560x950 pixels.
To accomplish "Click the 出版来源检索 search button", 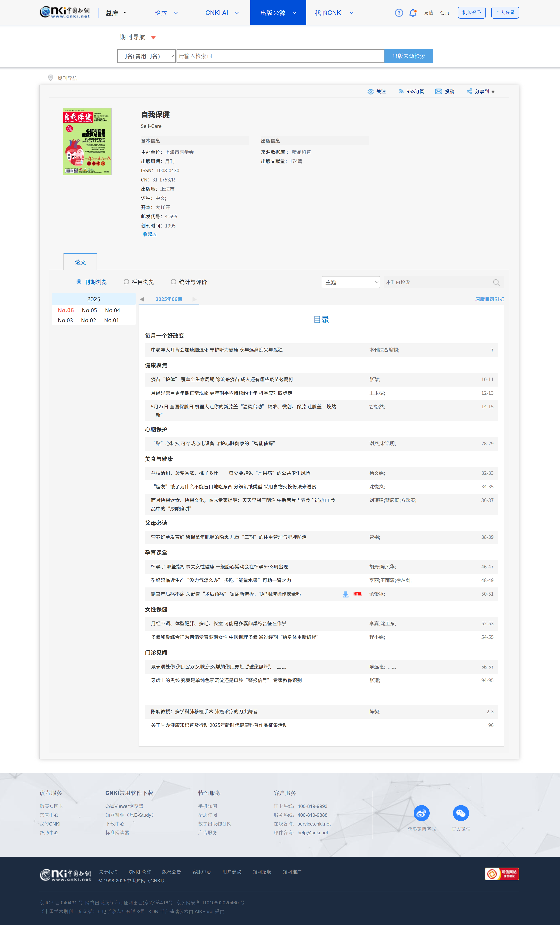I will pyautogui.click(x=408, y=56).
